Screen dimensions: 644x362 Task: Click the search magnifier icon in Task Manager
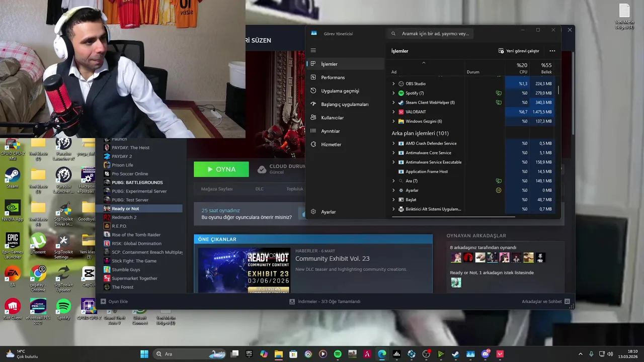click(x=393, y=34)
